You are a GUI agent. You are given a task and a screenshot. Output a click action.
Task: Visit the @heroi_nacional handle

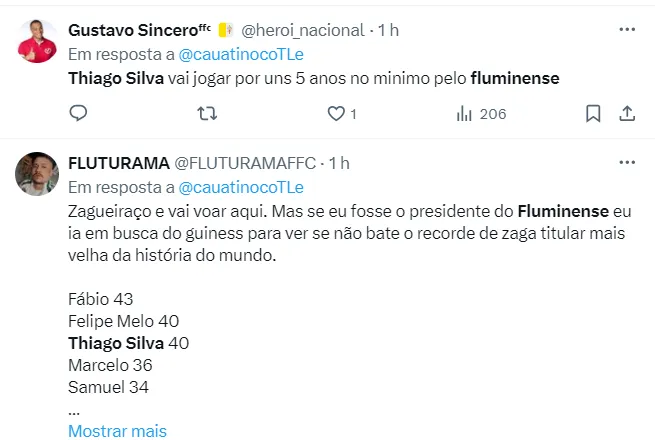pyautogui.click(x=303, y=30)
